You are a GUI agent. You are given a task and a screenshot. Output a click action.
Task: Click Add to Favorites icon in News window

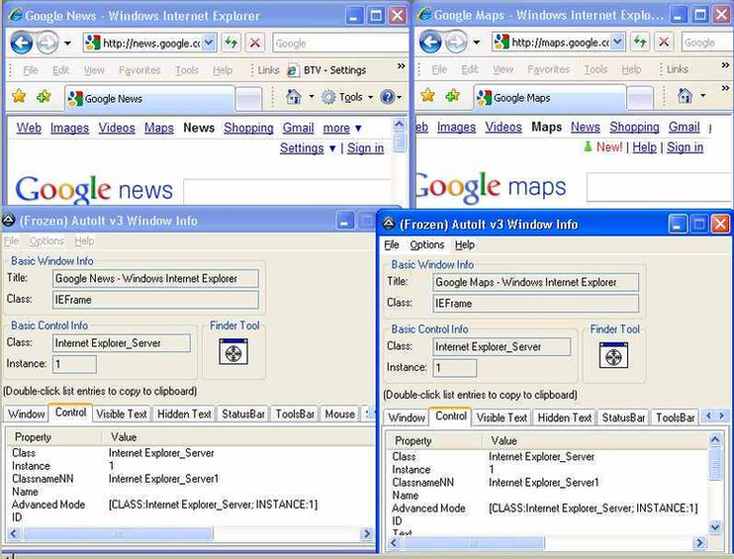click(44, 96)
